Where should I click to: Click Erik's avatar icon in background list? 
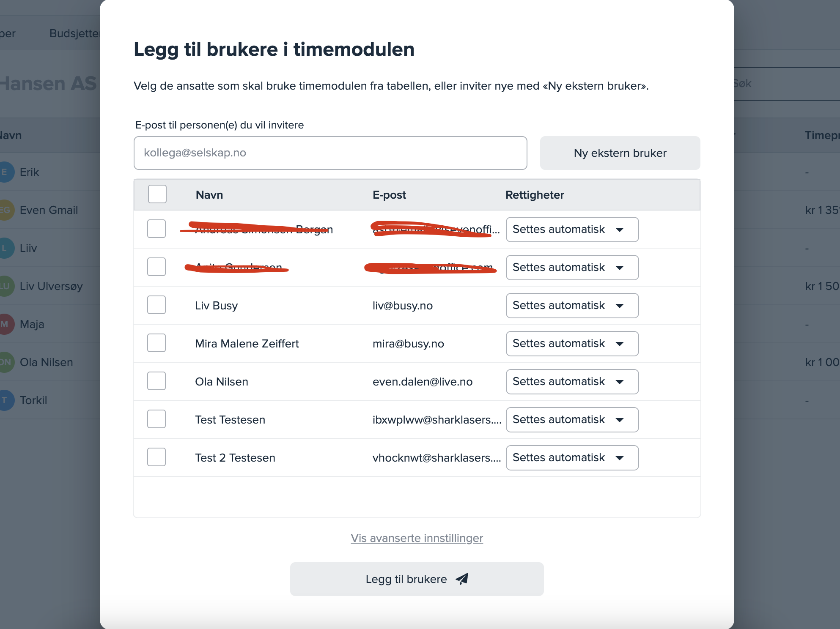pyautogui.click(x=5, y=172)
